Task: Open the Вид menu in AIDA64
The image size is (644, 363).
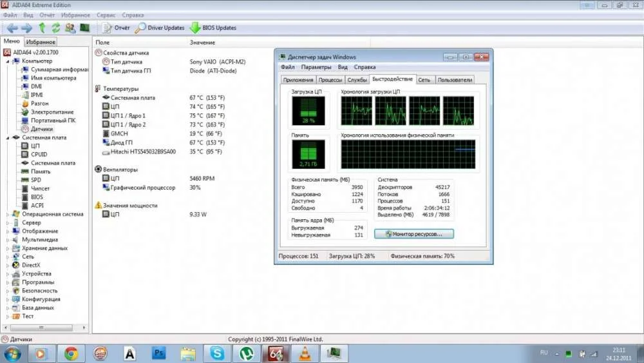Action: tap(28, 15)
